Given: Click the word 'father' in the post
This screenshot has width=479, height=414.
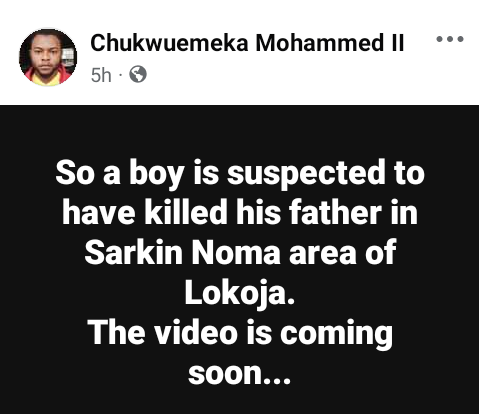Looking at the screenshot, I should pyautogui.click(x=335, y=213).
